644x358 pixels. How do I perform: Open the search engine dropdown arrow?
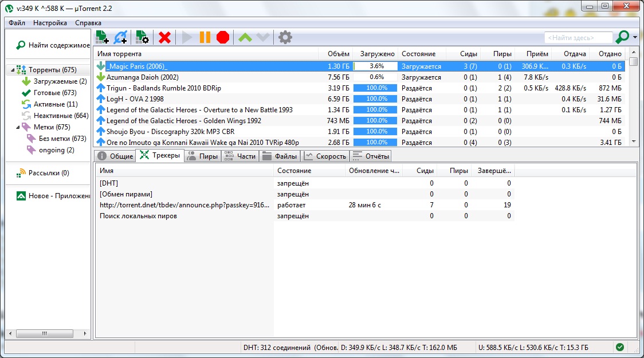(x=635, y=38)
